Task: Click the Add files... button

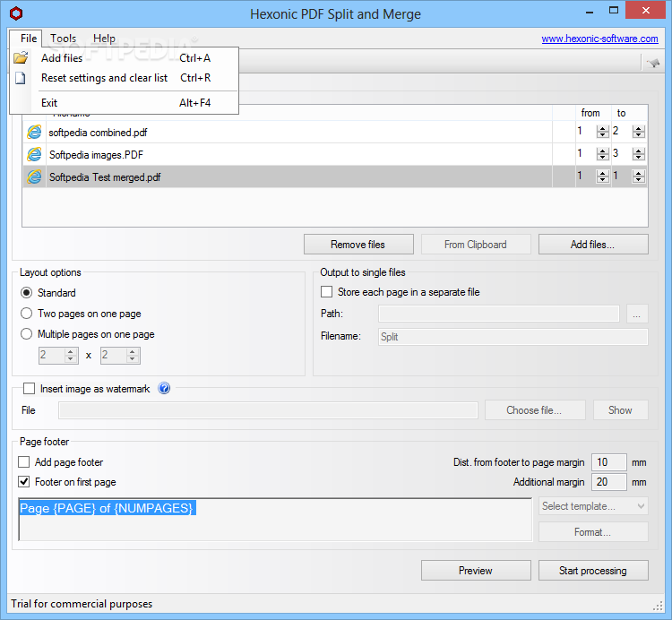Action: [593, 245]
